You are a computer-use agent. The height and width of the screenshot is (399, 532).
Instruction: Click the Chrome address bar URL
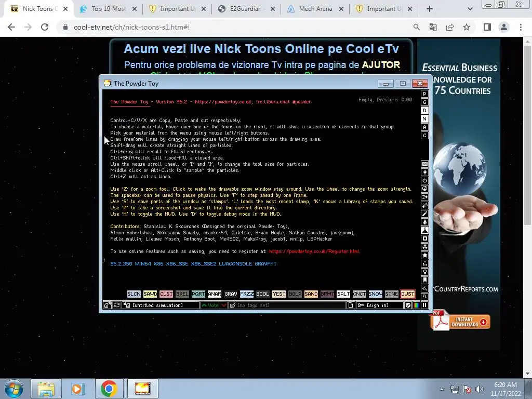[131, 27]
